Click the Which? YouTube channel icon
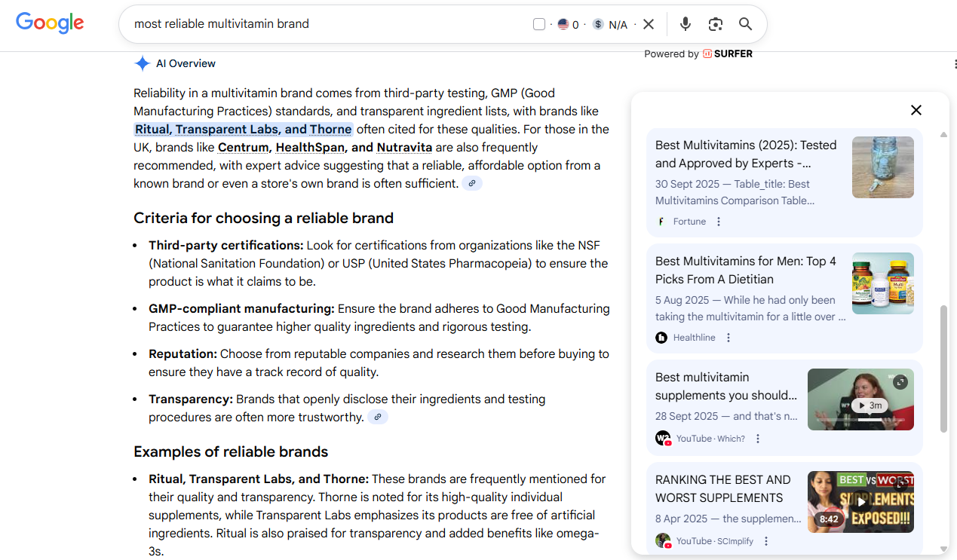957x560 pixels. click(663, 439)
